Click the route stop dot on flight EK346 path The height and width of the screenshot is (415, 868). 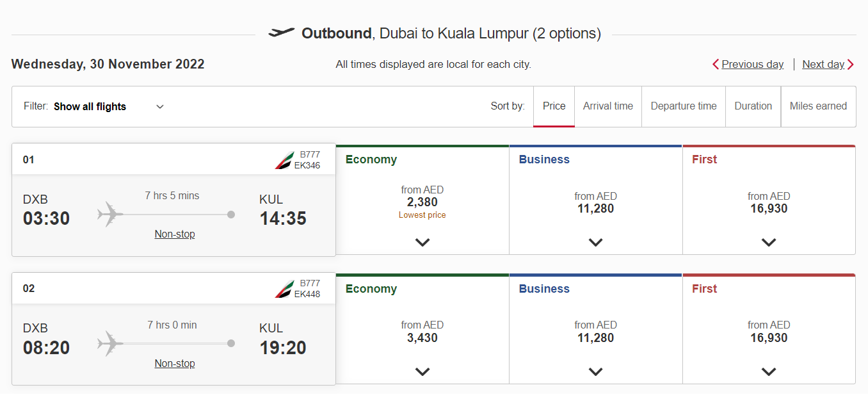230,215
